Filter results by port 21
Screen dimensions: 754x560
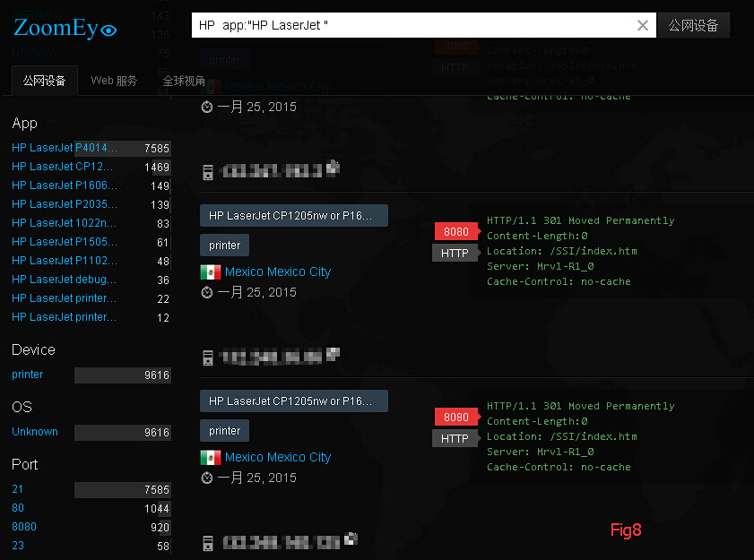pyautogui.click(x=17, y=489)
